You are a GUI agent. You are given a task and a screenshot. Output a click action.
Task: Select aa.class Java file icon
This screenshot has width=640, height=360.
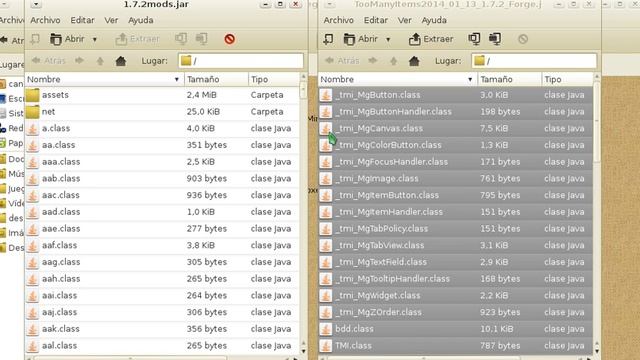pos(33,145)
